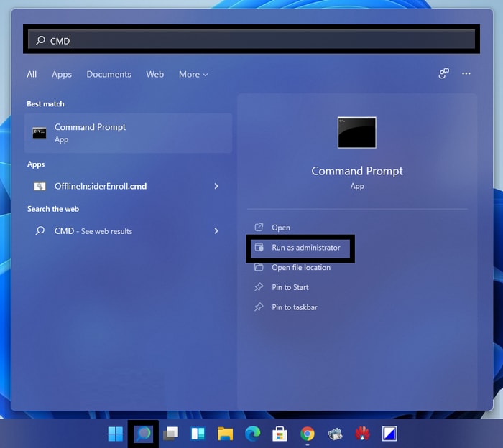This screenshot has height=448, width=503.
Task: Switch to the Apps filter tab
Action: coord(62,74)
